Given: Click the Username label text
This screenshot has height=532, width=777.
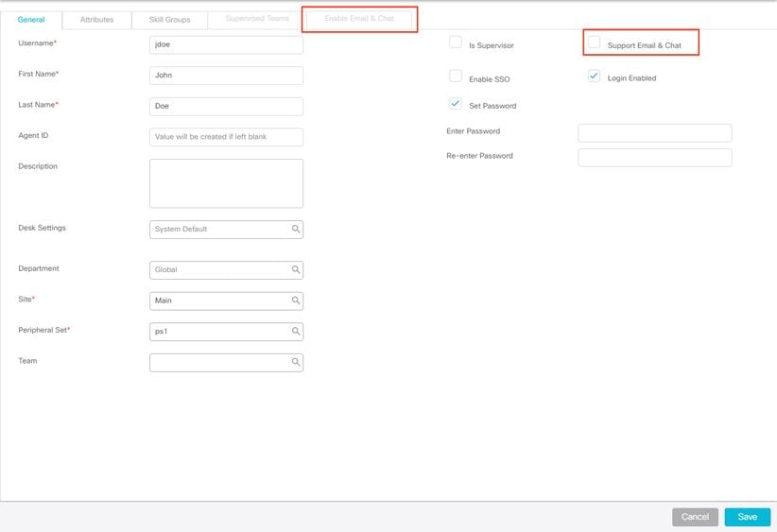Looking at the screenshot, I should point(37,43).
